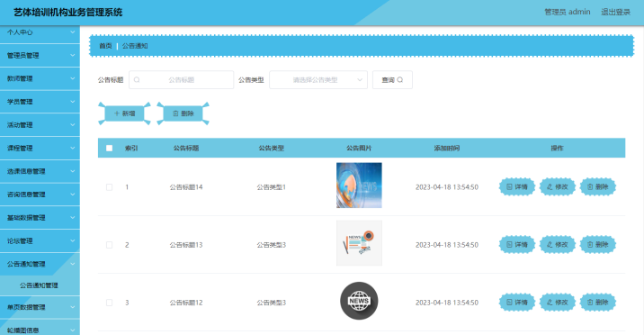Click 艺体培训机构业务管理系统 title

(68, 13)
